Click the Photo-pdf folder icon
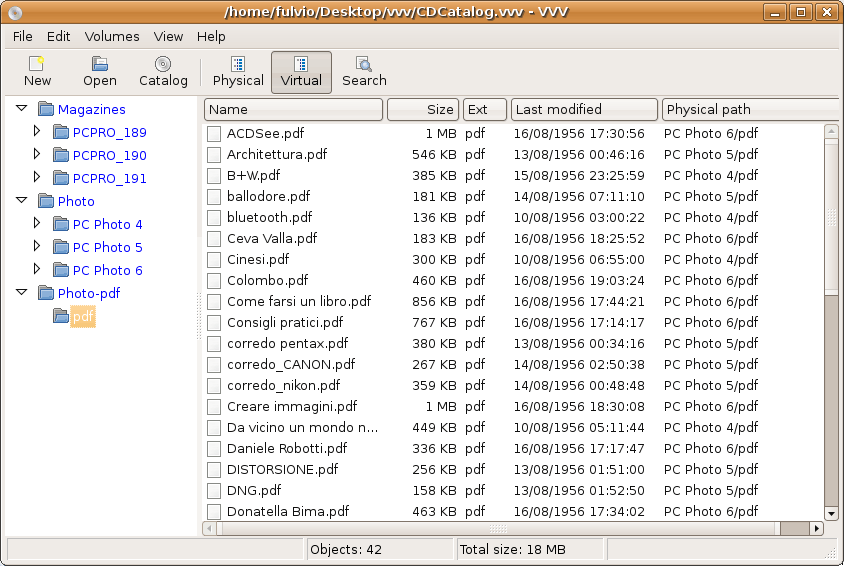The width and height of the screenshot is (844, 566). coord(46,293)
